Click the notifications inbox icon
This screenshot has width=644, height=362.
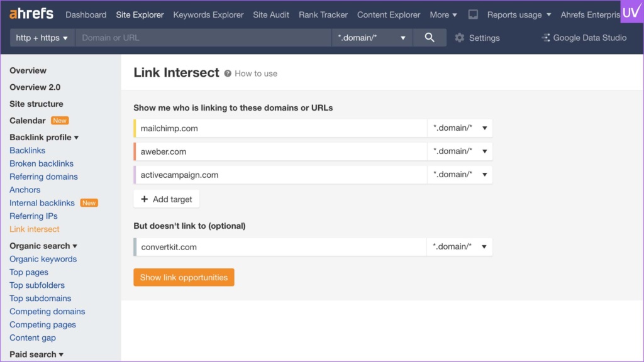point(473,14)
